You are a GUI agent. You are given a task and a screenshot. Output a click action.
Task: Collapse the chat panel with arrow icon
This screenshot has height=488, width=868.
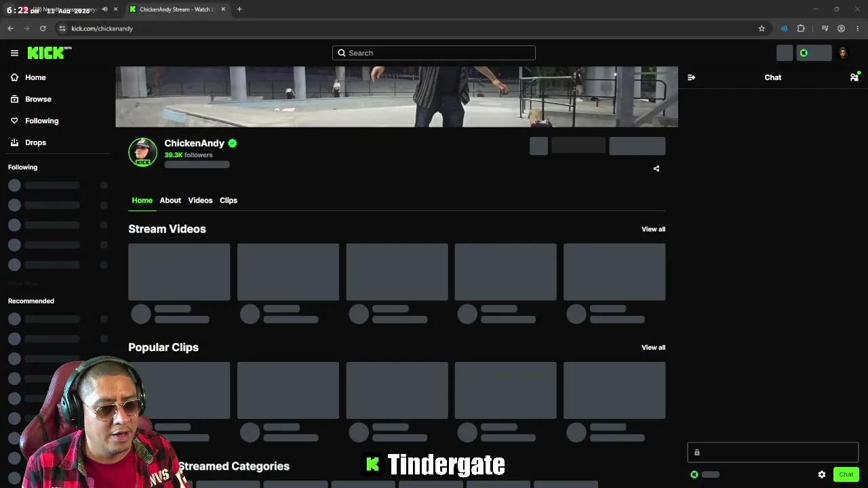[691, 77]
